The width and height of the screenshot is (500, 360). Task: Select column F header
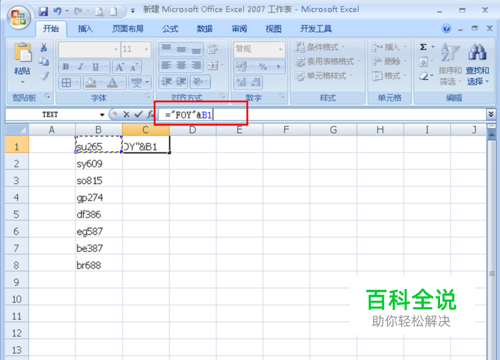[286, 129]
